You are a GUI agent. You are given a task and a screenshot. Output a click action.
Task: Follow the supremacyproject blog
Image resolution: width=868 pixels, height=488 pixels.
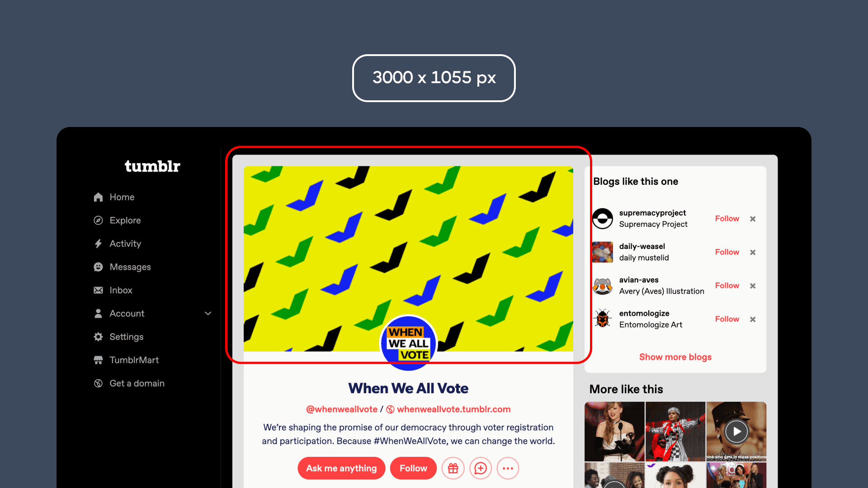tap(726, 217)
